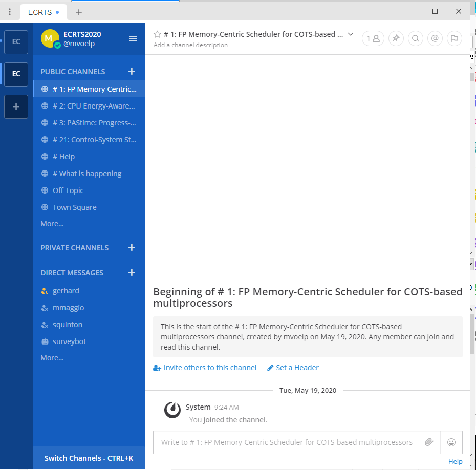This screenshot has height=470, width=476.
Task: Show flagged posts icon
Action: coord(454,38)
